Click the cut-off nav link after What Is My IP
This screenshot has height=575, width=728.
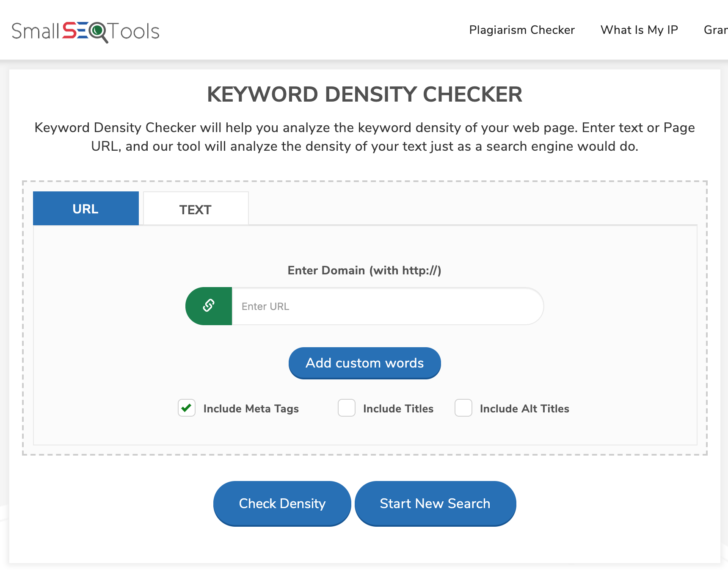tap(715, 30)
